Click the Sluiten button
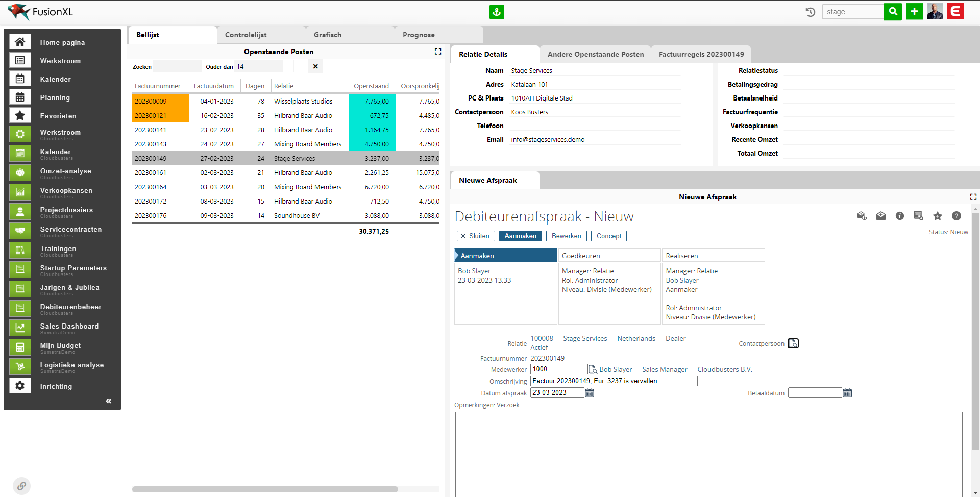Viewport: 980px width, 500px height. click(475, 236)
